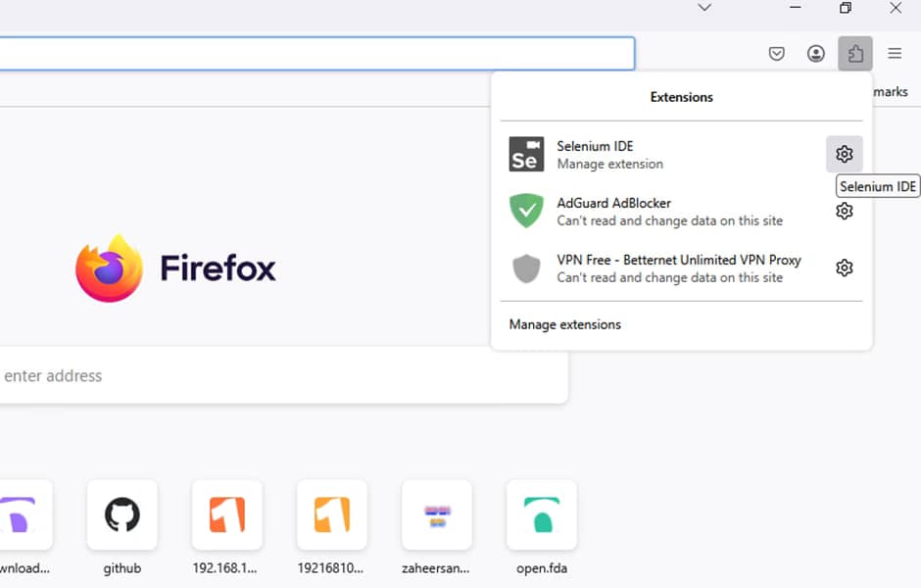The image size is (921, 588).
Task: Close the Firefox window
Action: (x=896, y=8)
